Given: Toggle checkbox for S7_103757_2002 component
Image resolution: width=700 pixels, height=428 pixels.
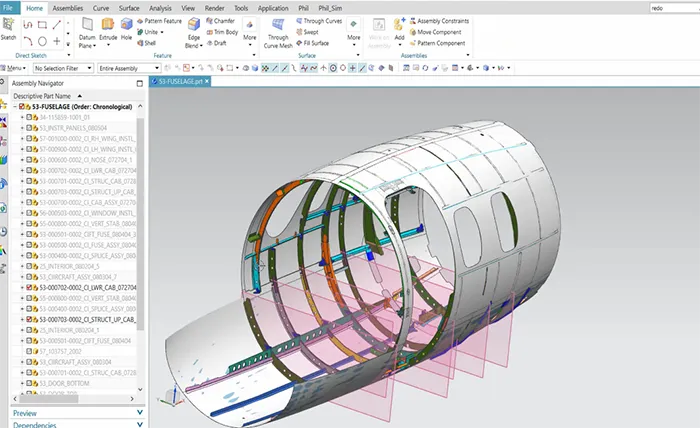Looking at the screenshot, I should [29, 352].
